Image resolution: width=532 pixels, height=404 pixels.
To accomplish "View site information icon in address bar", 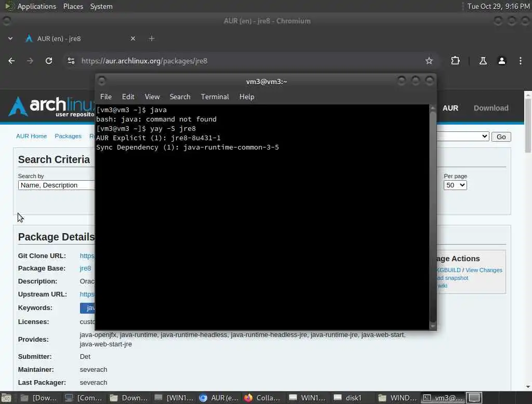I will [x=71, y=61].
